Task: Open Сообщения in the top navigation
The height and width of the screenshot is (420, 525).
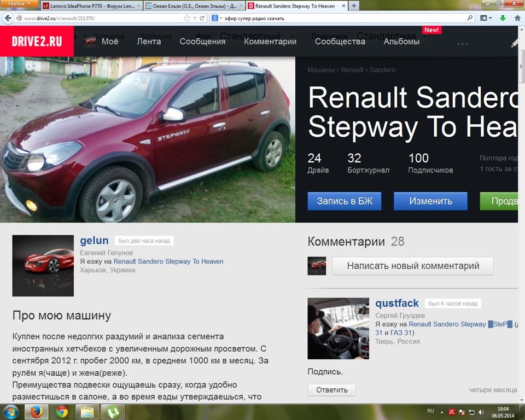Action: click(x=202, y=41)
